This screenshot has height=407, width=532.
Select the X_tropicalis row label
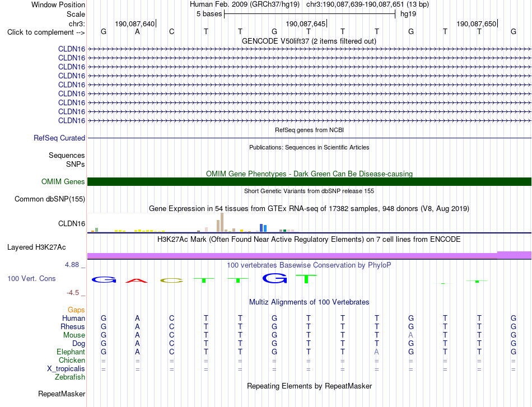[x=66, y=369]
